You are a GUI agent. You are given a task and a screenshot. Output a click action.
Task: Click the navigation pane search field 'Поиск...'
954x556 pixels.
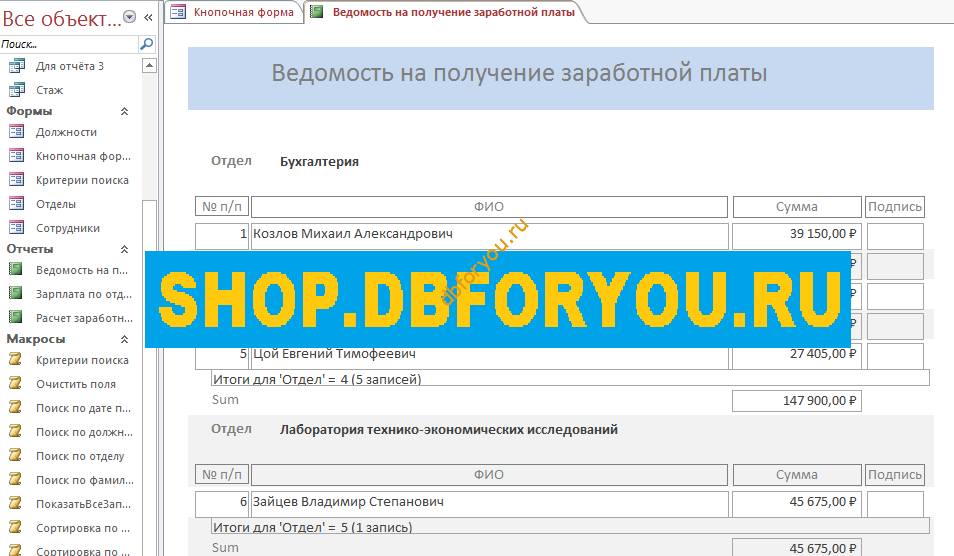pyautogui.click(x=69, y=44)
